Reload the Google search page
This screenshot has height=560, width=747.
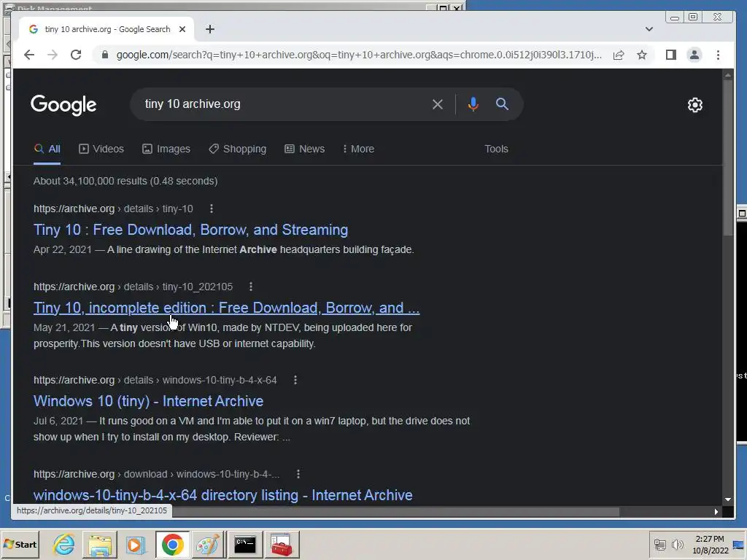click(76, 55)
